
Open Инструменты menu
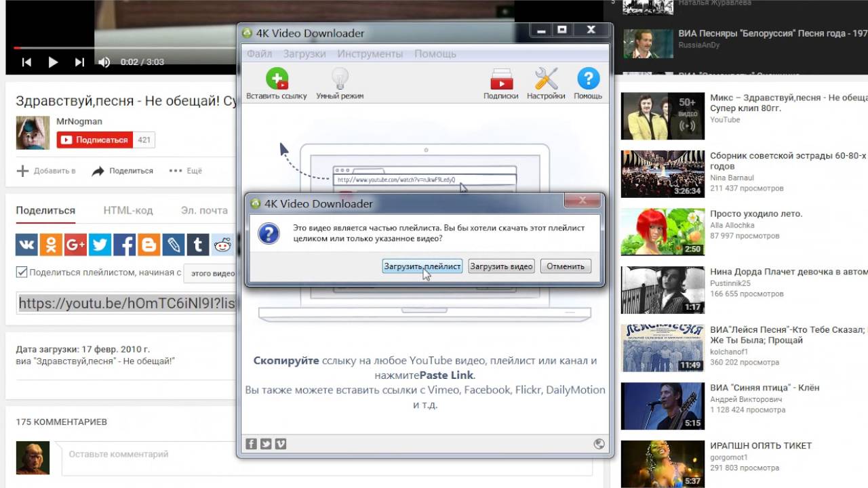tap(370, 54)
